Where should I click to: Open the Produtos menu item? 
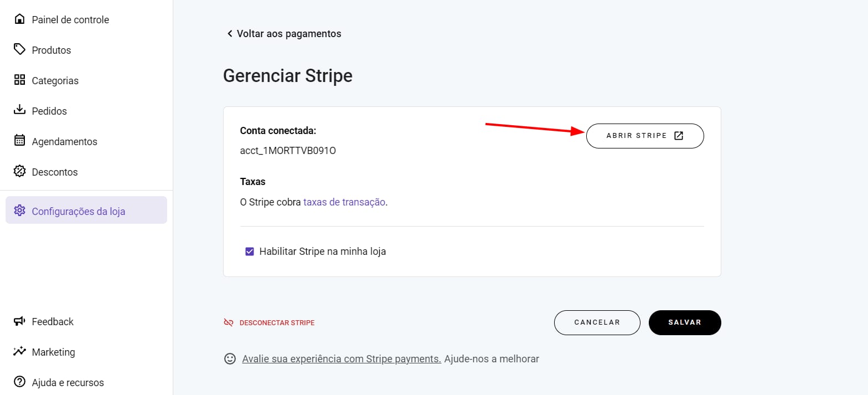click(x=51, y=50)
